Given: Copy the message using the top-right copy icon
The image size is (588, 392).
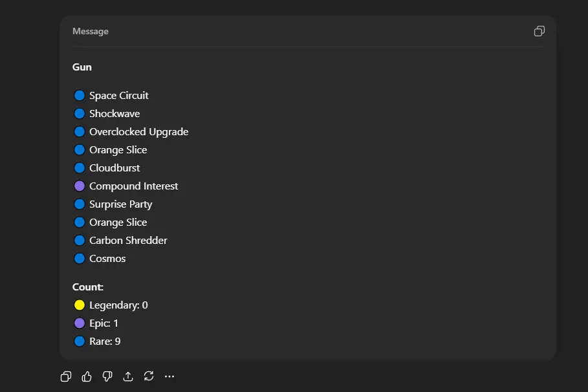Looking at the screenshot, I should [x=539, y=31].
